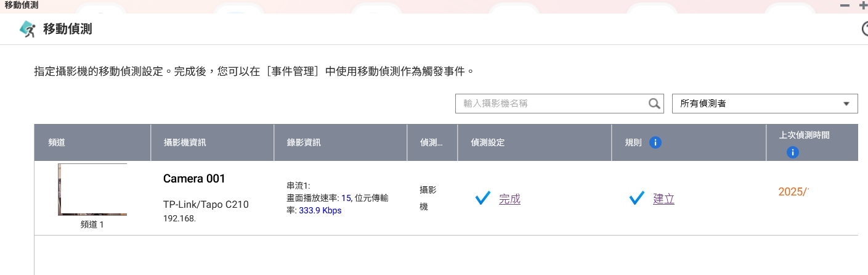
Task: Click the 錄影資訊 column header
Action: click(x=304, y=142)
